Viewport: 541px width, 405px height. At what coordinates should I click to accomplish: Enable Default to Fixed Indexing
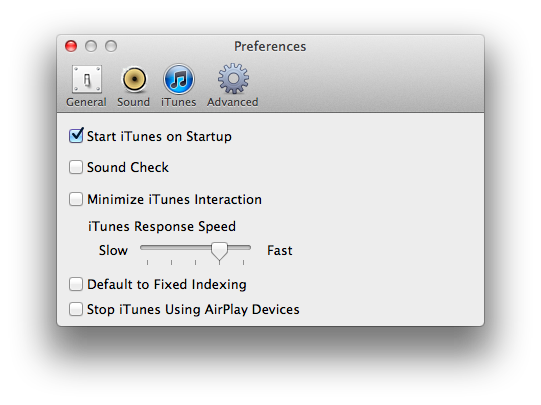click(76, 284)
